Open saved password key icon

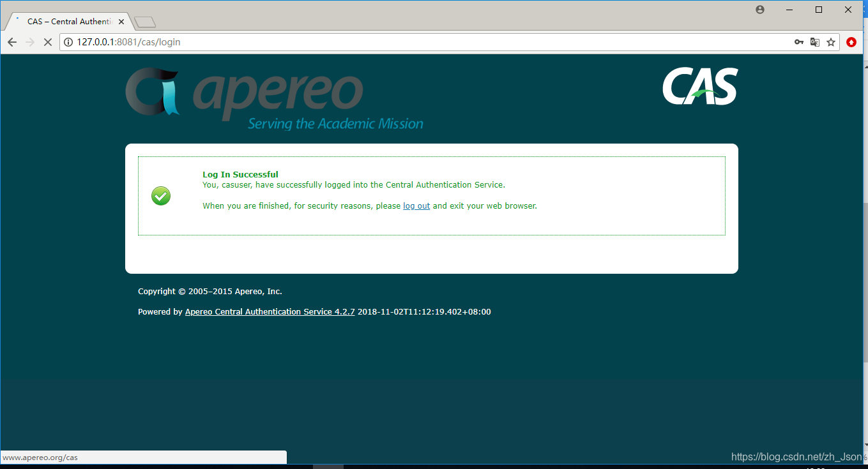pyautogui.click(x=798, y=42)
